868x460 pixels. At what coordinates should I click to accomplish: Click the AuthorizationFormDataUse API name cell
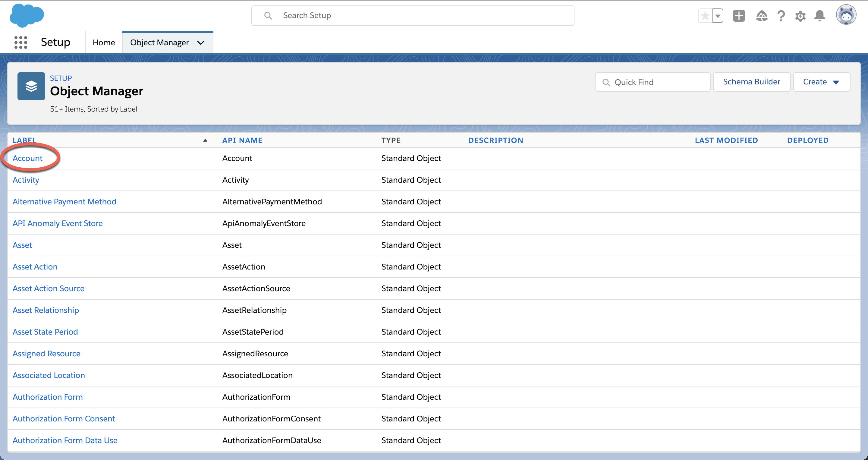click(272, 440)
